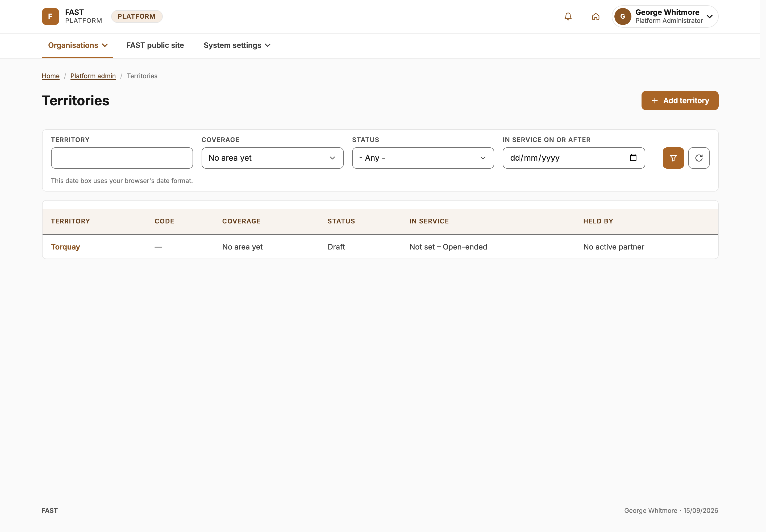Viewport: 766px width, 532px height.
Task: Apply filters with the funnel button
Action: click(673, 158)
